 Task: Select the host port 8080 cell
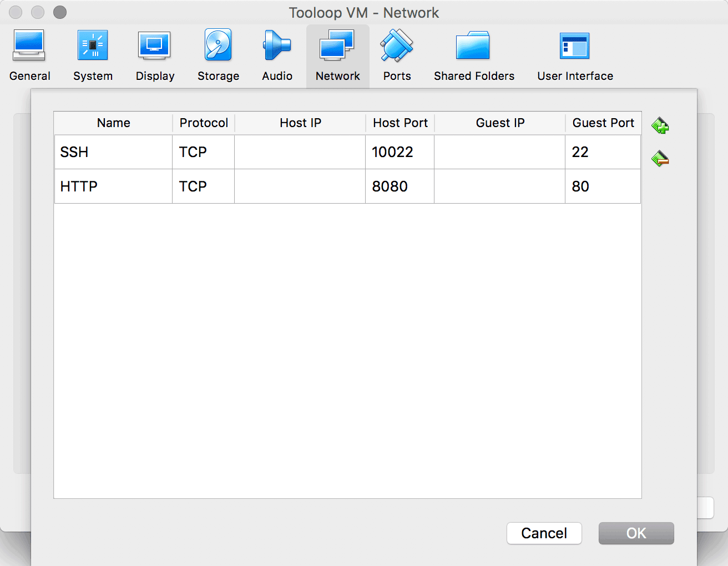(x=400, y=186)
